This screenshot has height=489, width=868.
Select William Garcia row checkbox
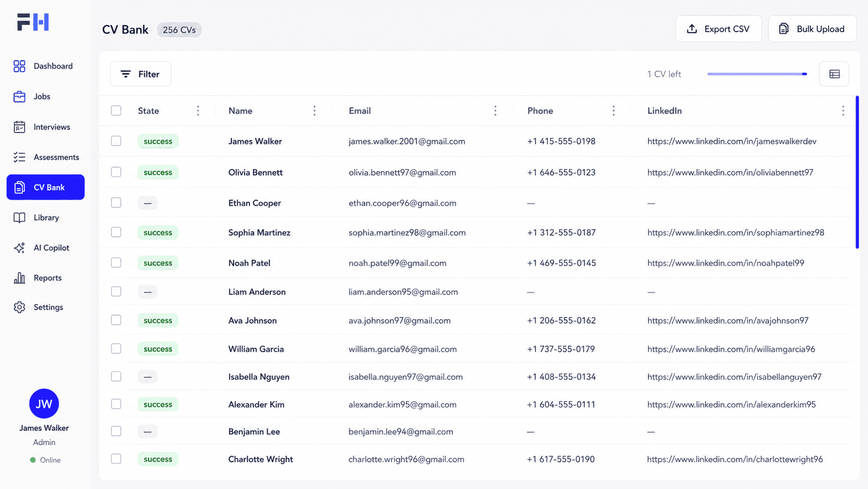click(x=116, y=349)
